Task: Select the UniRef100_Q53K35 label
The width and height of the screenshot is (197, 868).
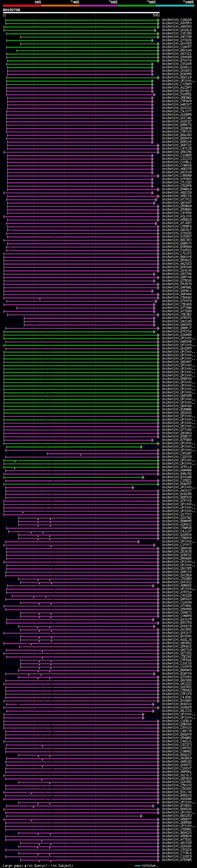Action: (177, 551)
